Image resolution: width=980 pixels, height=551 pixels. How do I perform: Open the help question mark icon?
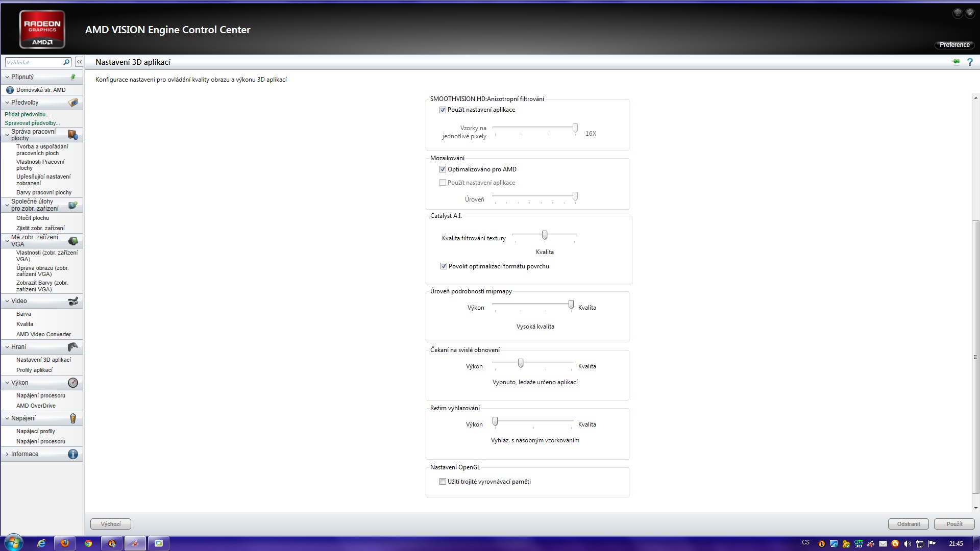[x=970, y=62]
